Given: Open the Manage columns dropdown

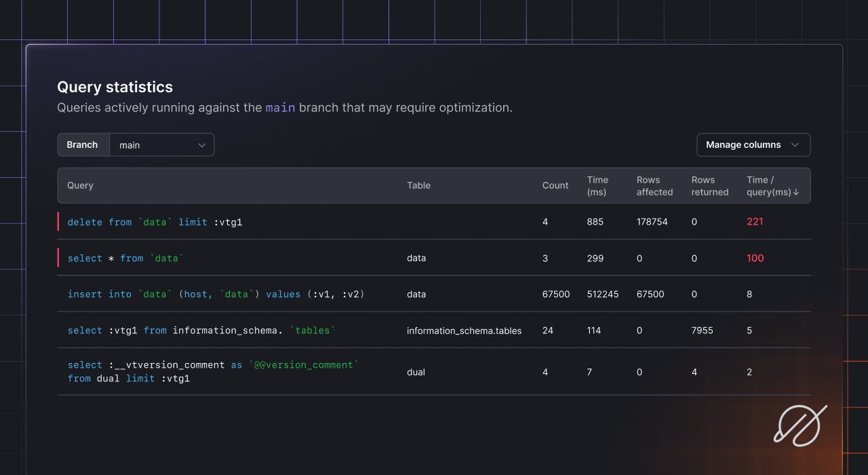Looking at the screenshot, I should coord(753,145).
